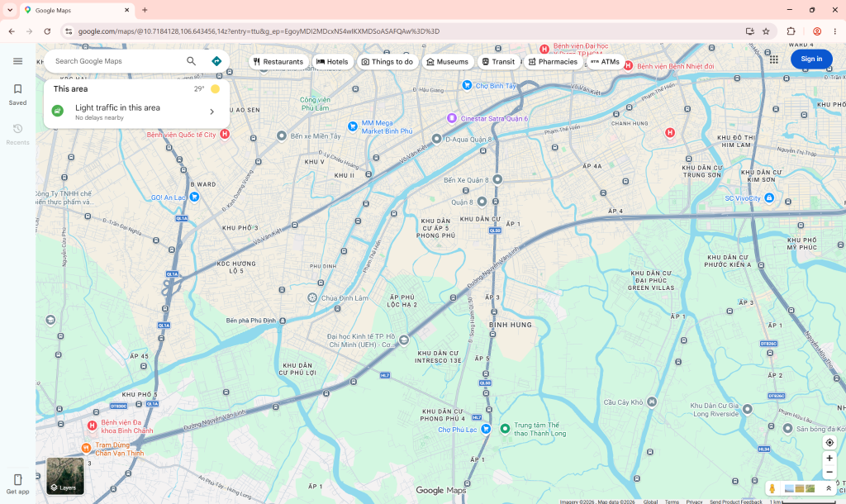Image resolution: width=846 pixels, height=504 pixels.
Task: Bookmark this page with the star icon
Action: tap(766, 31)
